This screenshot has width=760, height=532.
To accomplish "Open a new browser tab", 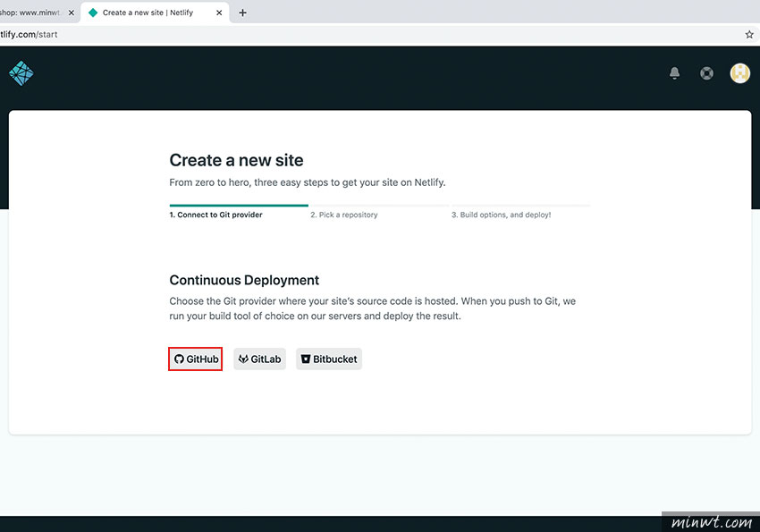I will (x=242, y=13).
